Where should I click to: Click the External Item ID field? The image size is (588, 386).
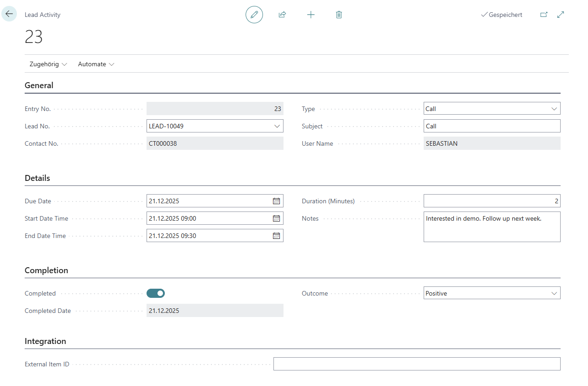(x=416, y=364)
